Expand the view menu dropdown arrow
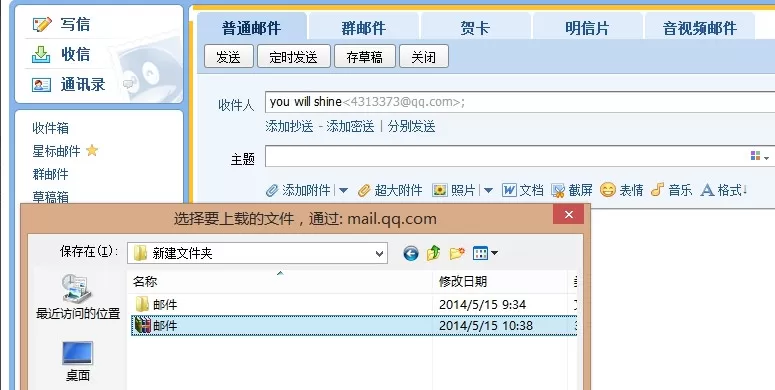This screenshot has width=775, height=390. tap(494, 254)
